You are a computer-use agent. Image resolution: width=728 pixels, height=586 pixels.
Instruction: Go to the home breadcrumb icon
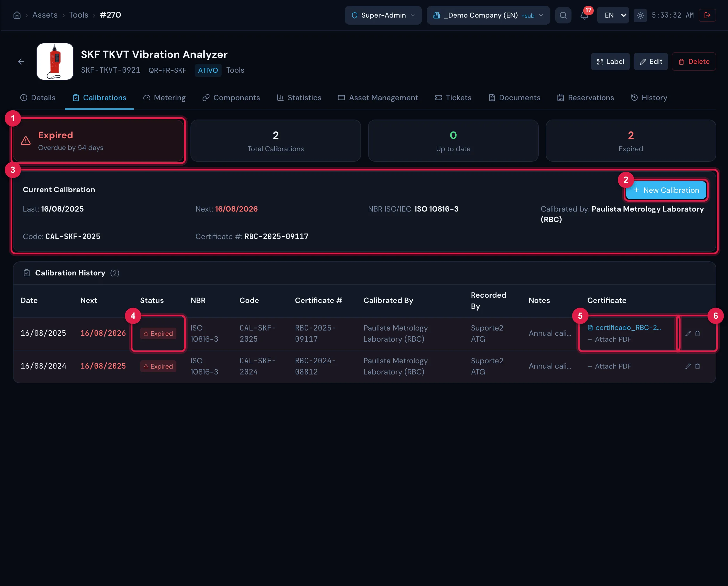pyautogui.click(x=17, y=15)
